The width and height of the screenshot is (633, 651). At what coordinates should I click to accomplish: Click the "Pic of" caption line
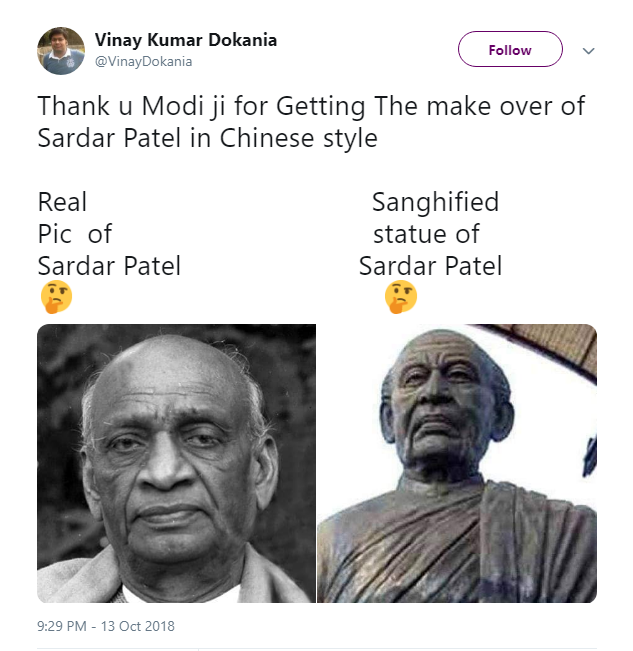click(75, 234)
